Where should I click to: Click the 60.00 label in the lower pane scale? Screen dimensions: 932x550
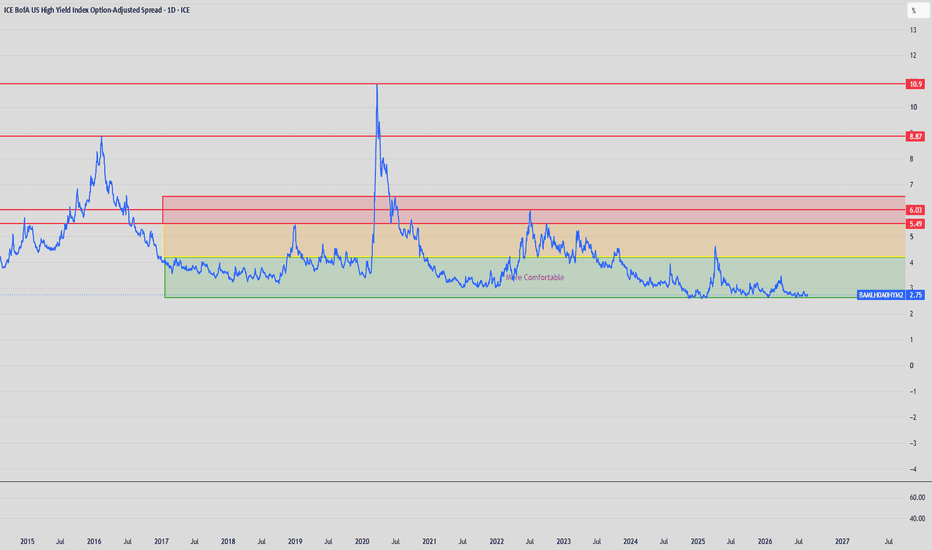click(917, 498)
